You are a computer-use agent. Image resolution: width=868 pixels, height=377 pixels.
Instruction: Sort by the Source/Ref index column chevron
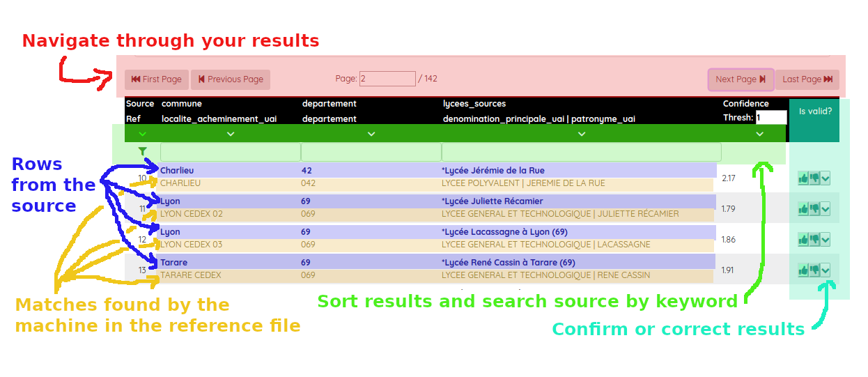tap(143, 134)
